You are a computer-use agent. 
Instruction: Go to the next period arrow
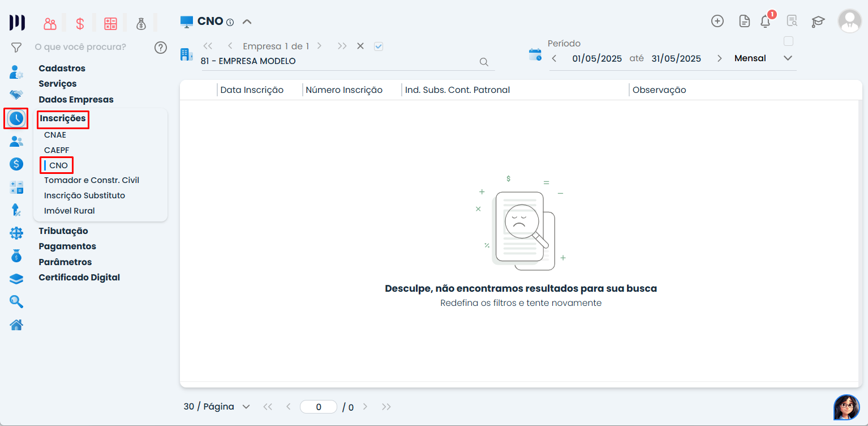tap(719, 58)
